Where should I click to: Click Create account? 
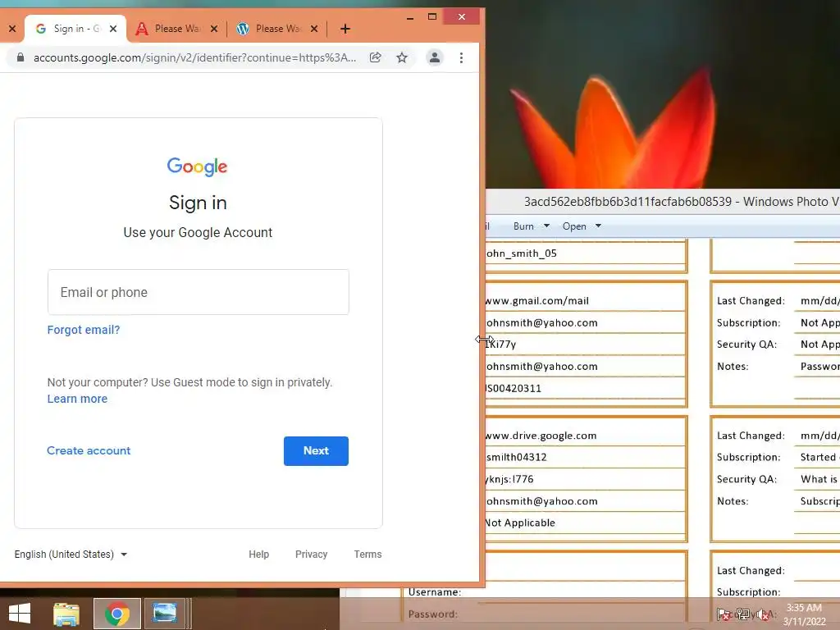tap(89, 450)
